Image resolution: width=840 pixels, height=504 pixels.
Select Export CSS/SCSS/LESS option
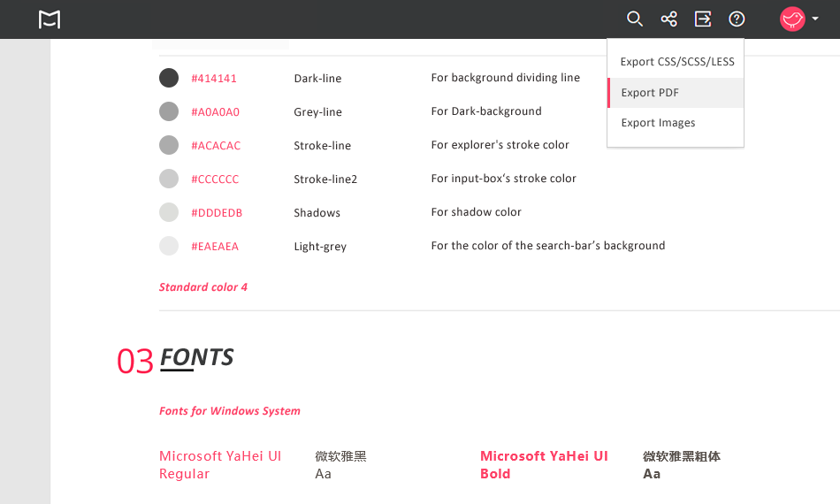coord(676,62)
